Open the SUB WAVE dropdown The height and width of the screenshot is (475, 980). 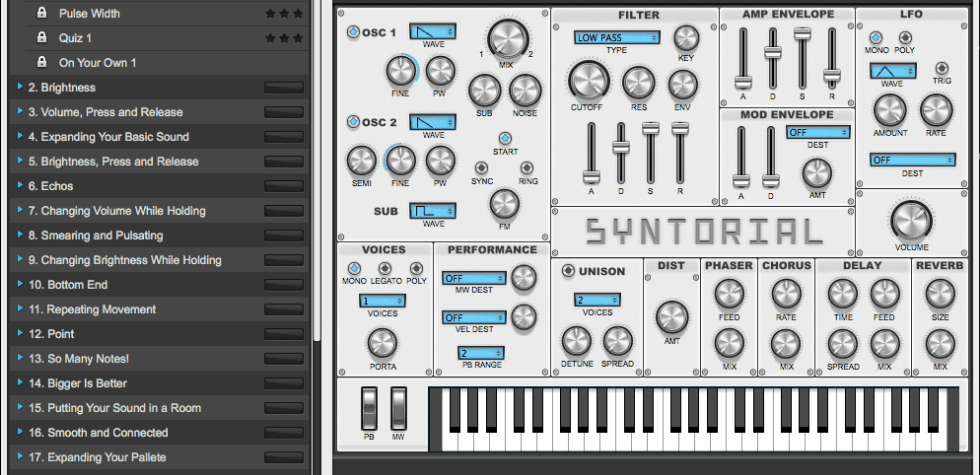click(x=432, y=211)
